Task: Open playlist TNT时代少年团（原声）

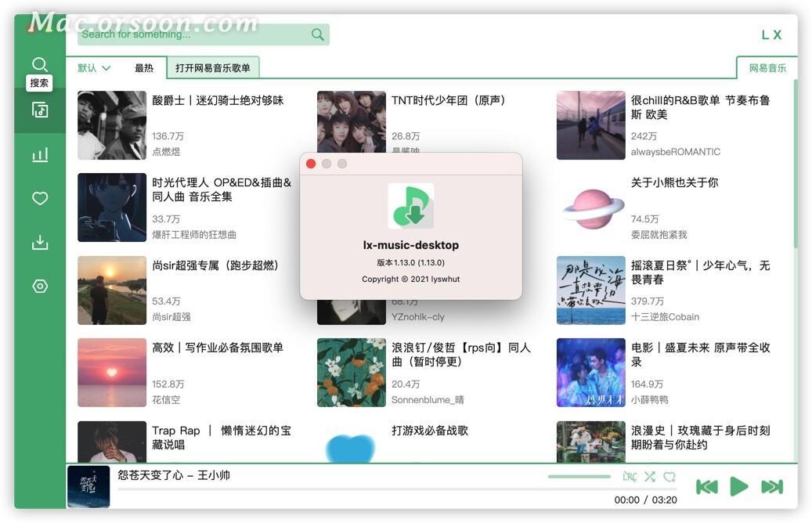Action: [449, 100]
